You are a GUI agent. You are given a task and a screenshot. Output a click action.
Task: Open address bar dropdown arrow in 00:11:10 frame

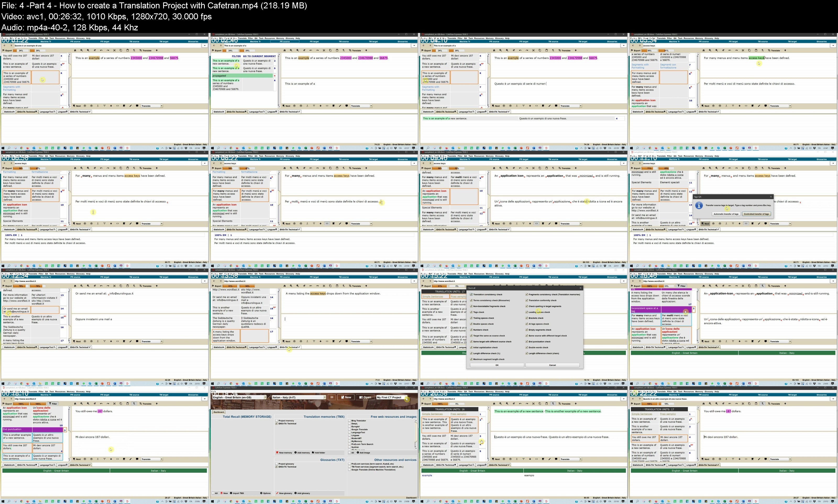pyautogui.click(x=833, y=163)
